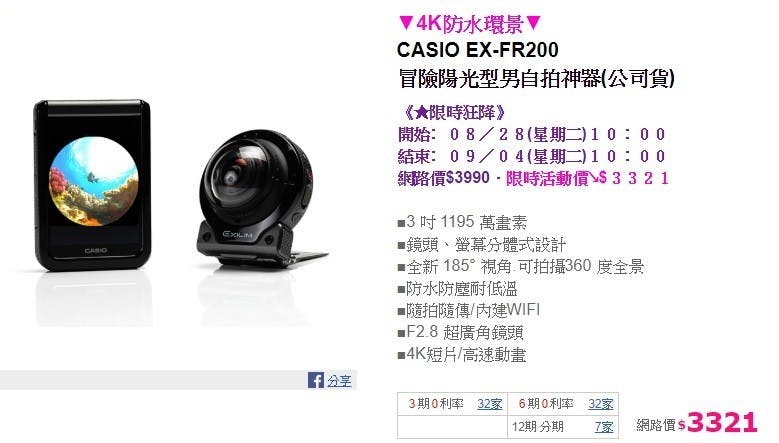
Task: Open the 32家 link for 3期0利率
Action: pyautogui.click(x=489, y=404)
